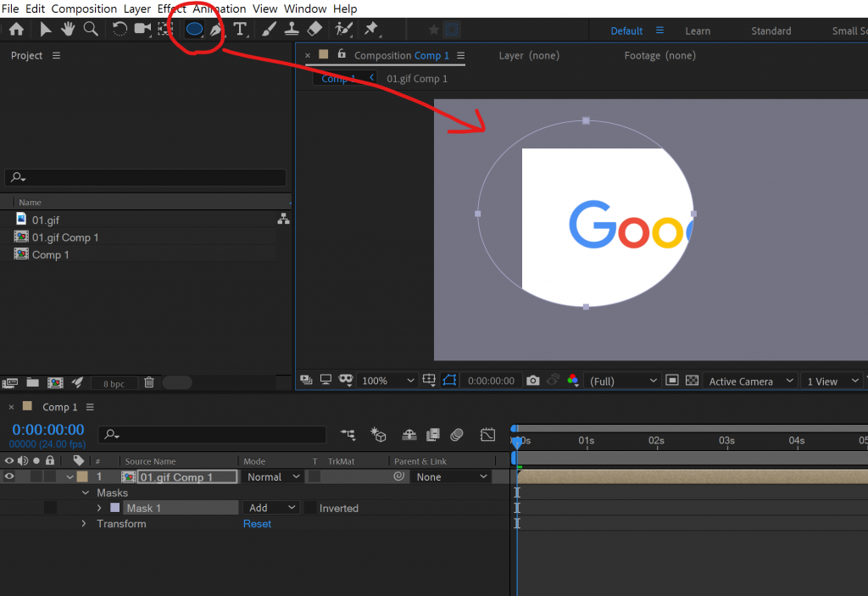Expand the Mask 1 properties
The image size is (868, 596).
point(99,508)
